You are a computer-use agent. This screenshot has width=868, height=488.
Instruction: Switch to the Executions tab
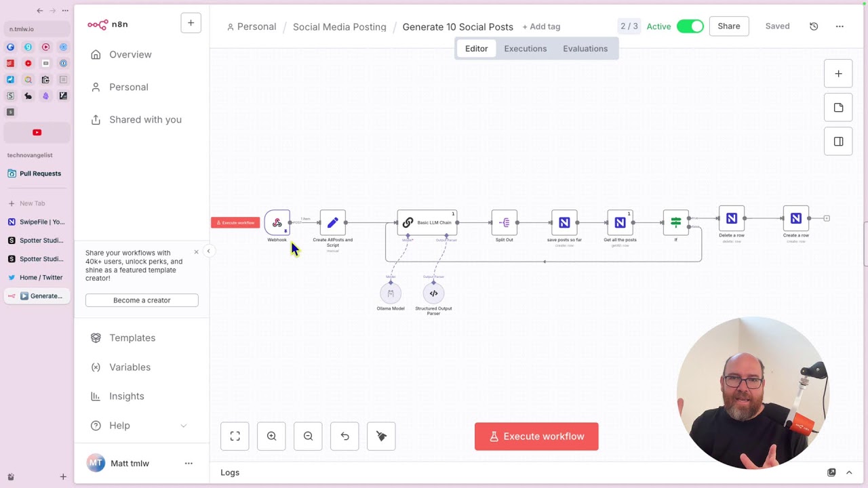(525, 49)
